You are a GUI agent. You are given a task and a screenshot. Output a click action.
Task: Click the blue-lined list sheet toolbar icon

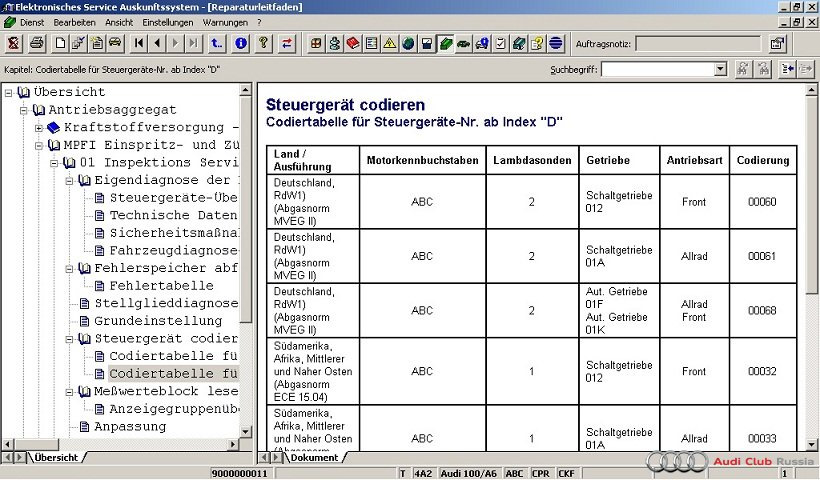(371, 43)
